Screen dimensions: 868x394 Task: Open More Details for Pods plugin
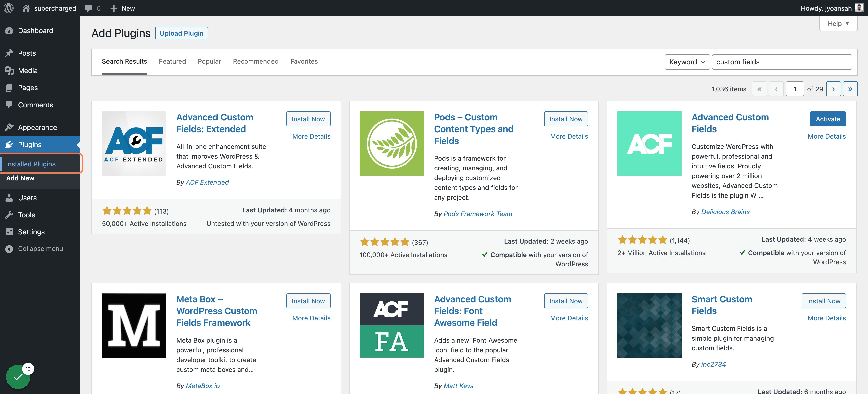pyautogui.click(x=569, y=136)
